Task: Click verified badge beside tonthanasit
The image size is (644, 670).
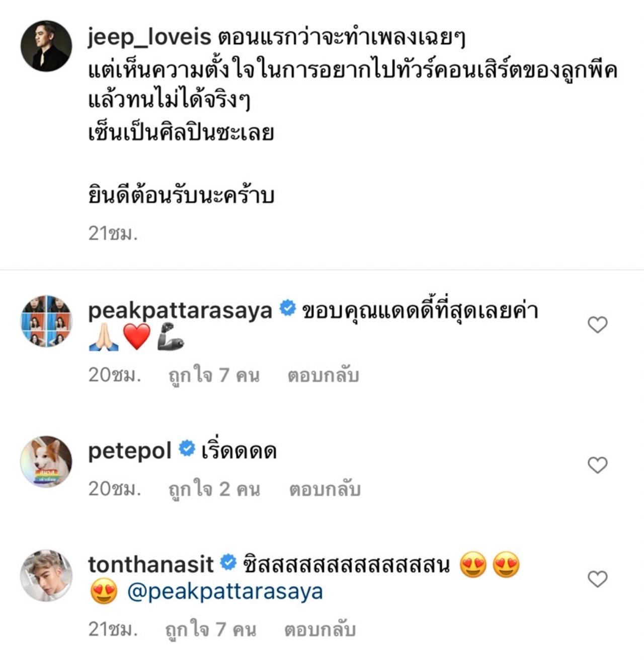Action: tap(228, 562)
